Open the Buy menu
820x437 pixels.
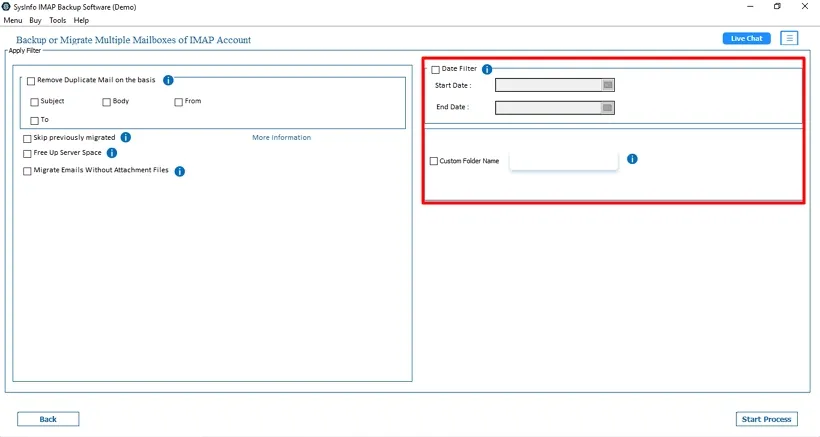[x=35, y=20]
